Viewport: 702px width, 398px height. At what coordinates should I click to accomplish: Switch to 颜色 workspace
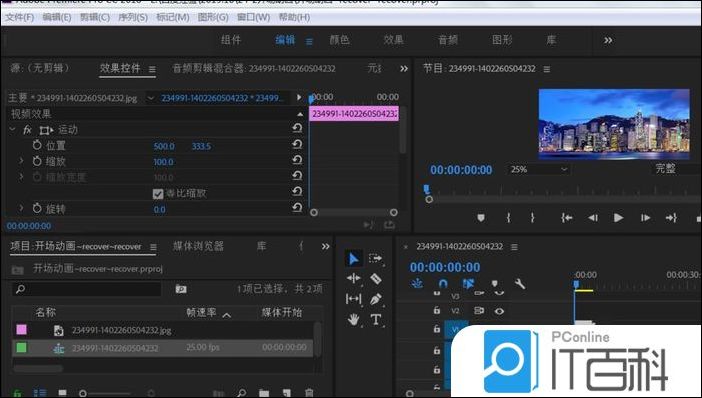pos(339,40)
